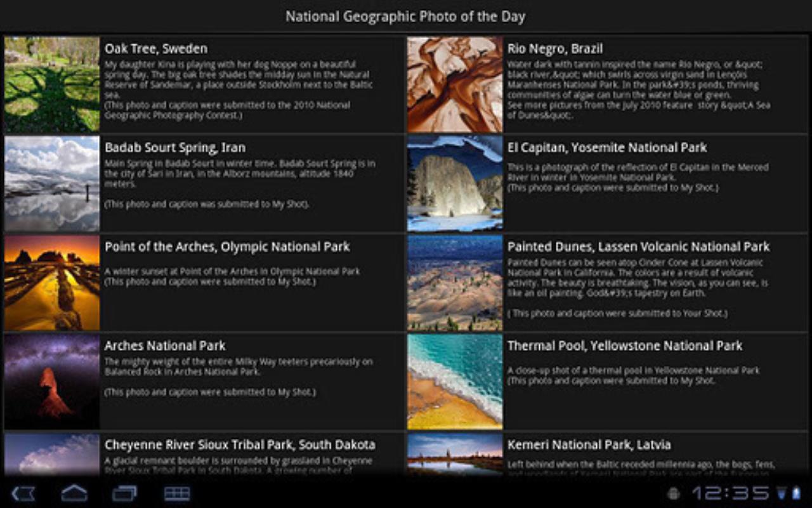
Task: Check the notification icon beside the clock
Action: point(674,493)
